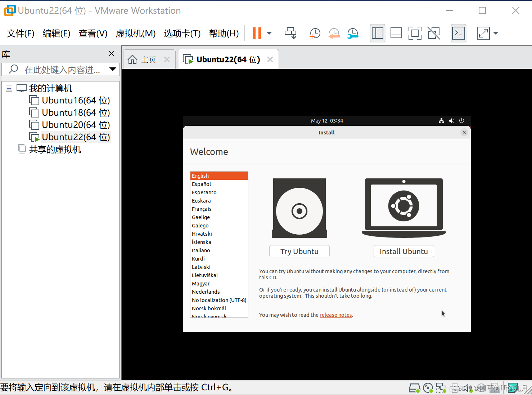Screen dimensions: 532x395
Task: Close the Ubuntu22(64 位) tab
Action: (270, 59)
